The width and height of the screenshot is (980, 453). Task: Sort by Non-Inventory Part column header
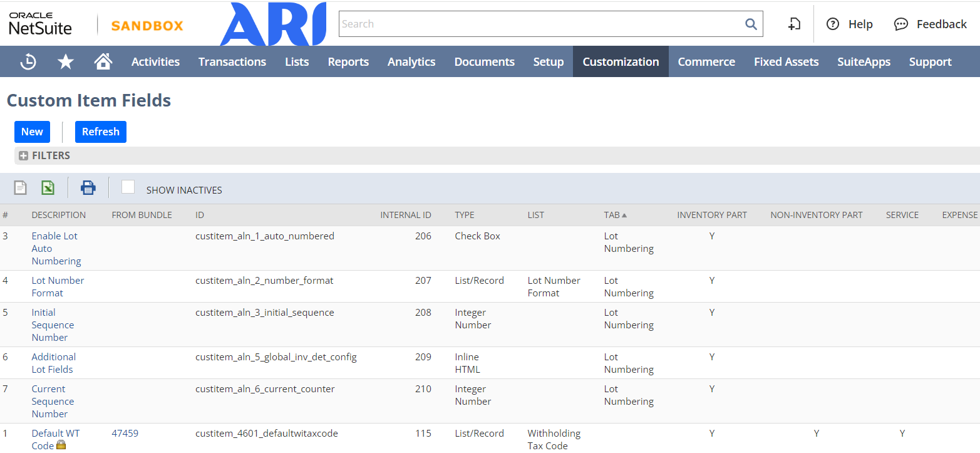coord(817,215)
